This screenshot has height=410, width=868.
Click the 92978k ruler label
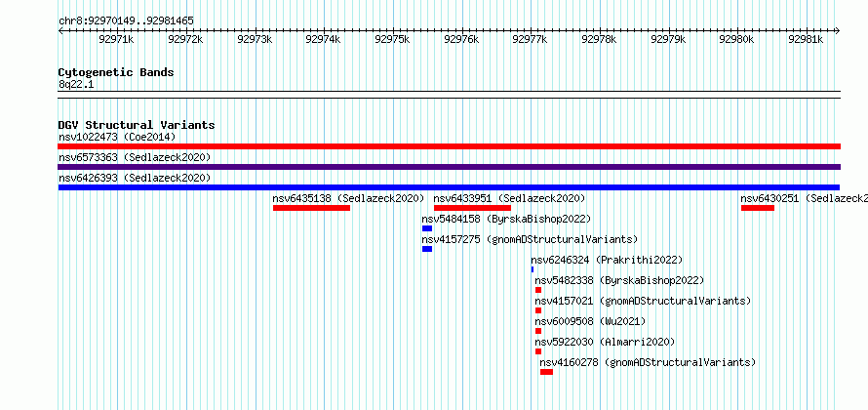[600, 39]
